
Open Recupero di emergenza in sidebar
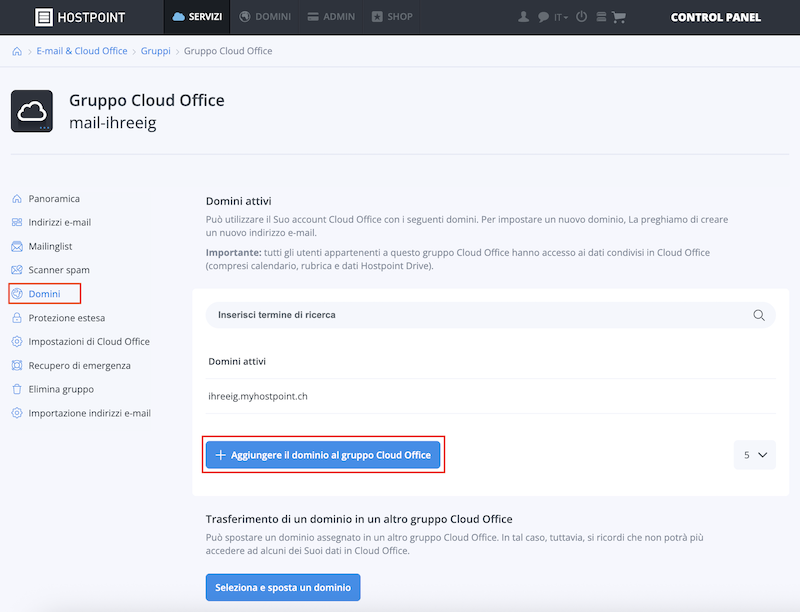click(x=79, y=366)
